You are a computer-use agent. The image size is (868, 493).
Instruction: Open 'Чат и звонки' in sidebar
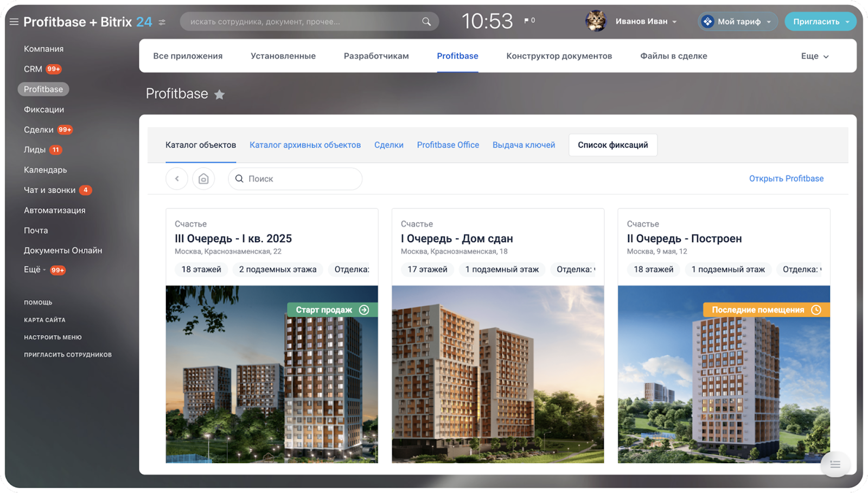click(x=50, y=190)
